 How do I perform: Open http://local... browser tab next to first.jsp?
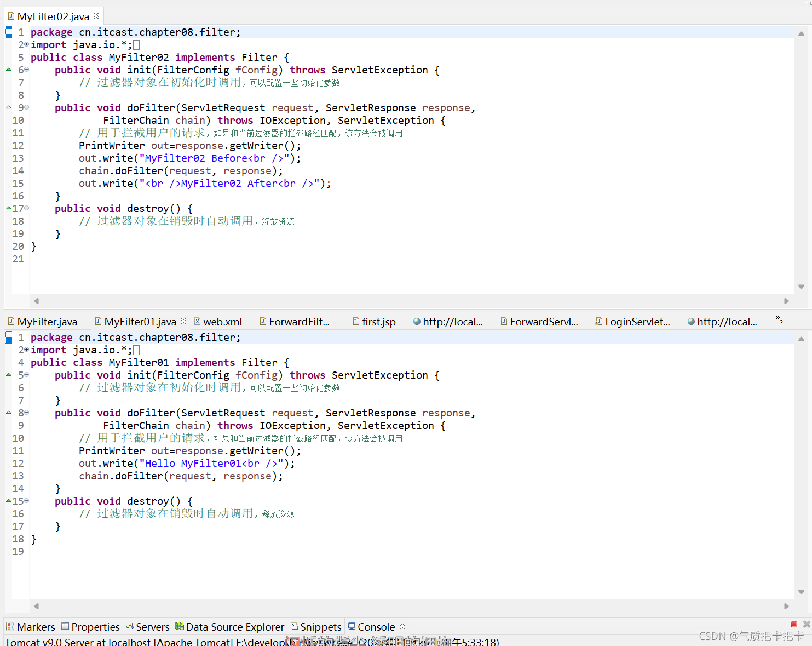point(448,322)
